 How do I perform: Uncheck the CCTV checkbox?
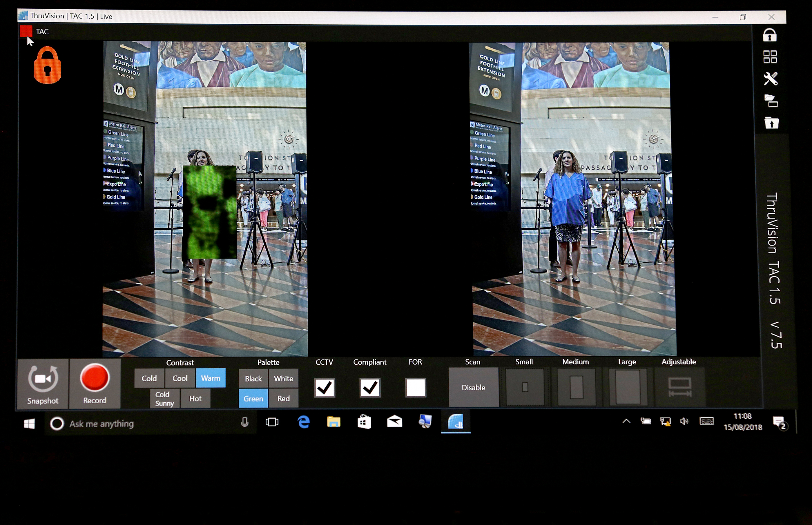pyautogui.click(x=324, y=388)
